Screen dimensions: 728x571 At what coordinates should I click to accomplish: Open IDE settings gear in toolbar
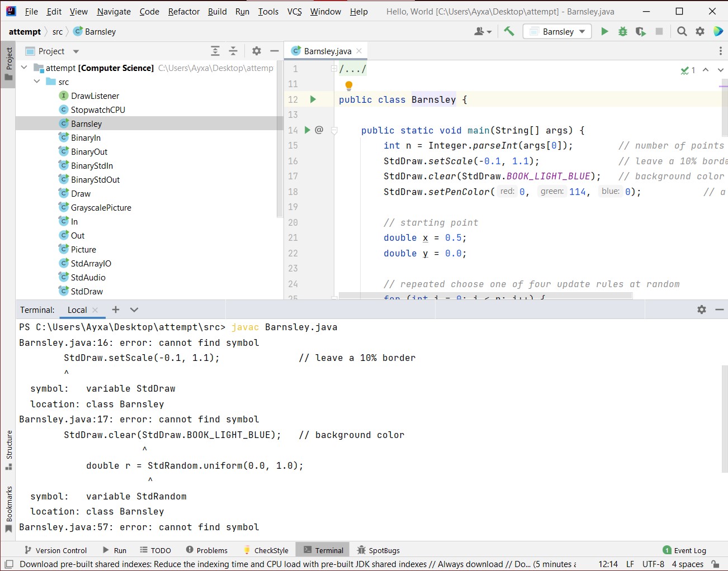pos(700,31)
